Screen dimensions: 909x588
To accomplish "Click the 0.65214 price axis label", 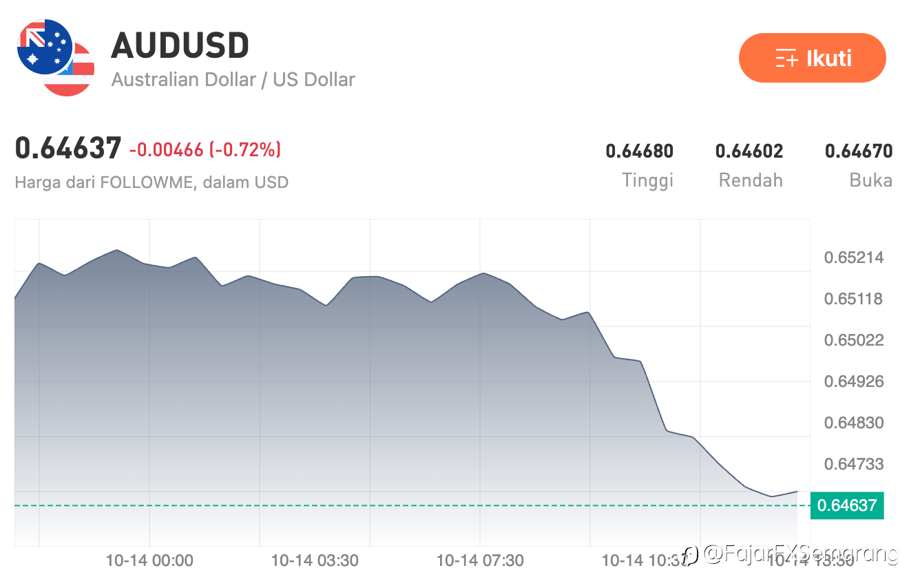I will [x=854, y=258].
